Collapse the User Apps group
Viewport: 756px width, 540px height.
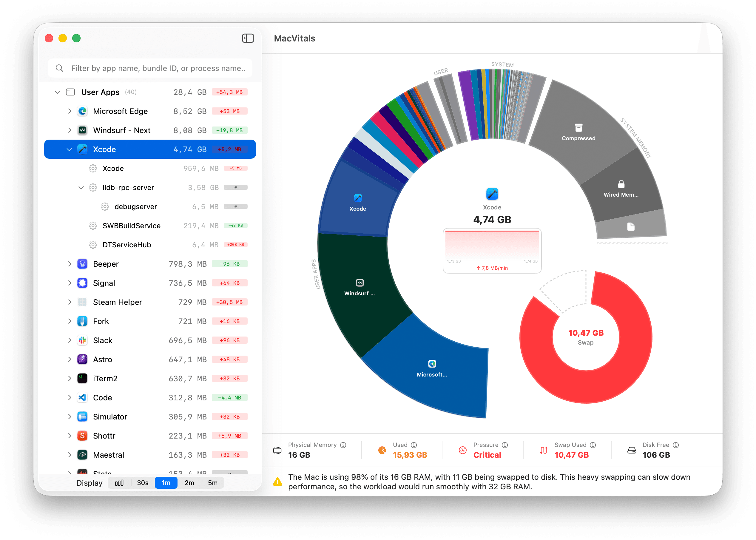(57, 92)
